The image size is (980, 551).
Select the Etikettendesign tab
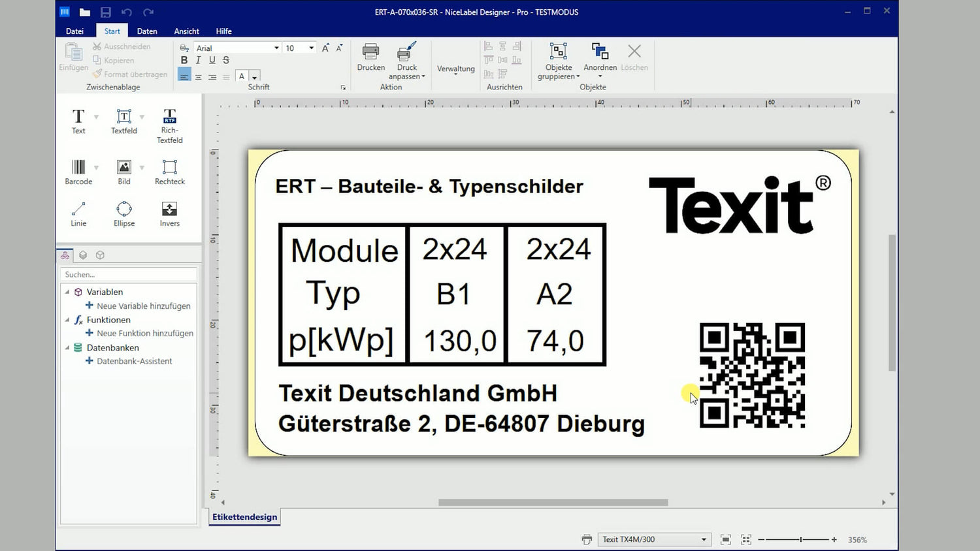coord(245,516)
